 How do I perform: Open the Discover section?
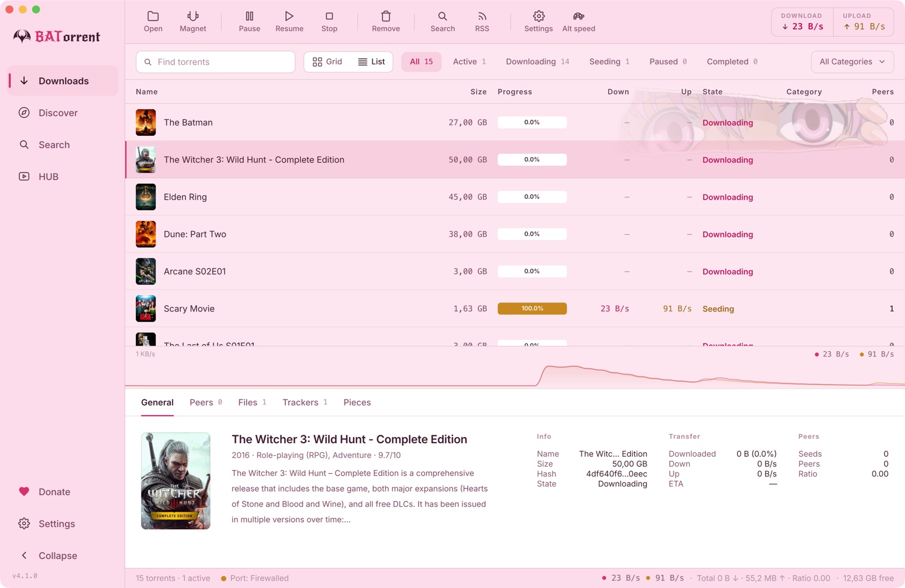point(63,113)
